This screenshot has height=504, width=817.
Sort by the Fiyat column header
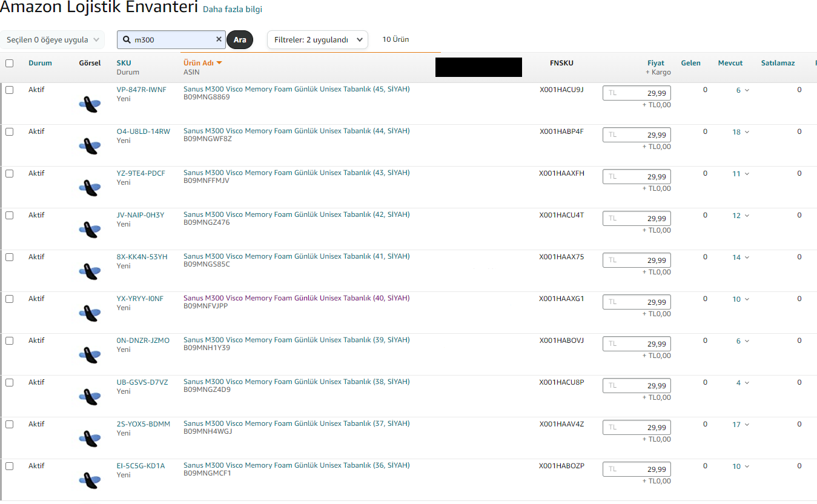[656, 63]
